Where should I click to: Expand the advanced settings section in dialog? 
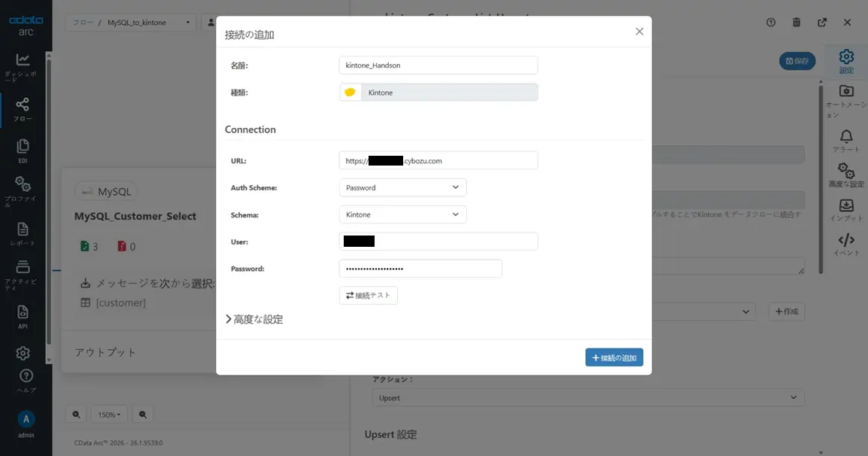pos(254,319)
